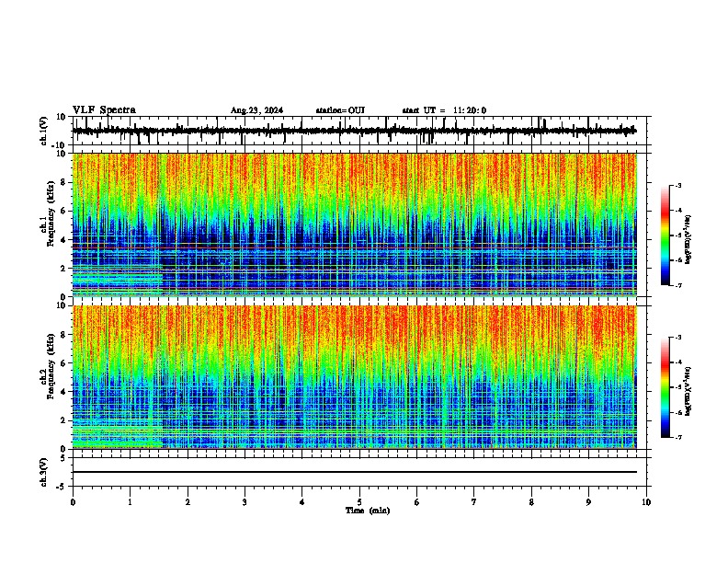Click the time axis tick label '0'
This screenshot has width=728, height=563.
pyautogui.click(x=73, y=502)
